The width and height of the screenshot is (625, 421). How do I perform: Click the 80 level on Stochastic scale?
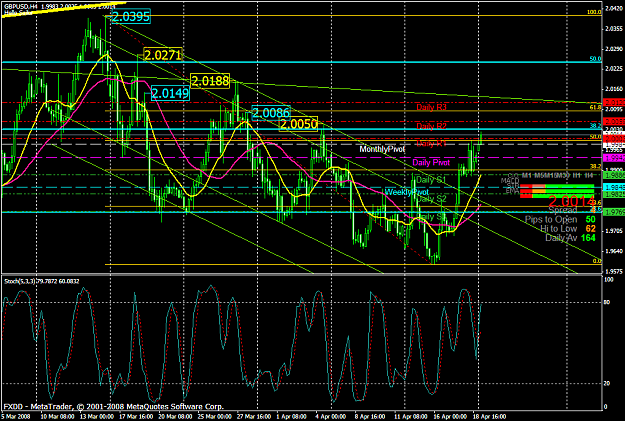[607, 303]
